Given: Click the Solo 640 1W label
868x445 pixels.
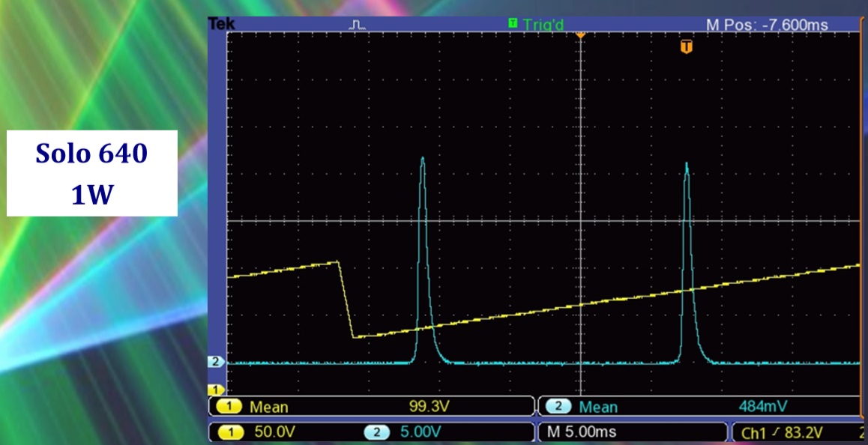Looking at the screenshot, I should 92,174.
